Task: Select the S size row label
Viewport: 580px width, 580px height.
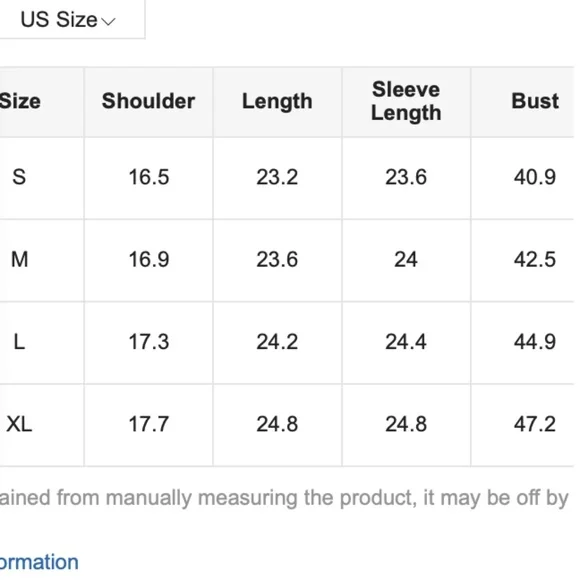Action: click(x=19, y=177)
